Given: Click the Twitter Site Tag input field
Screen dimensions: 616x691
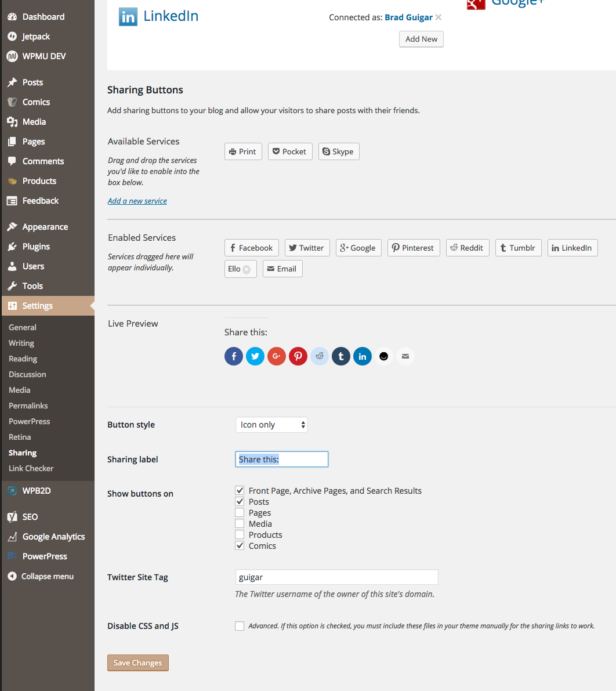Looking at the screenshot, I should tap(336, 577).
